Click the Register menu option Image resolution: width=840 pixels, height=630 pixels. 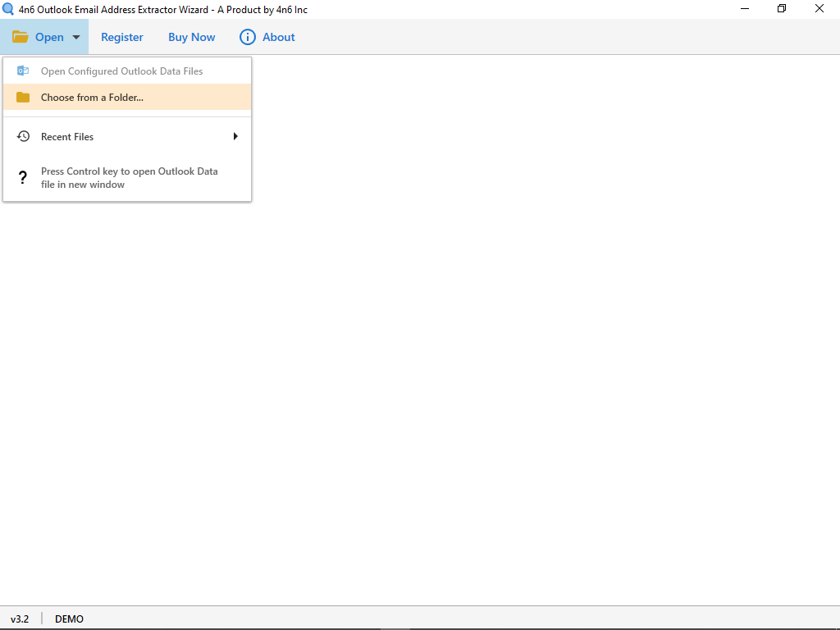point(122,37)
